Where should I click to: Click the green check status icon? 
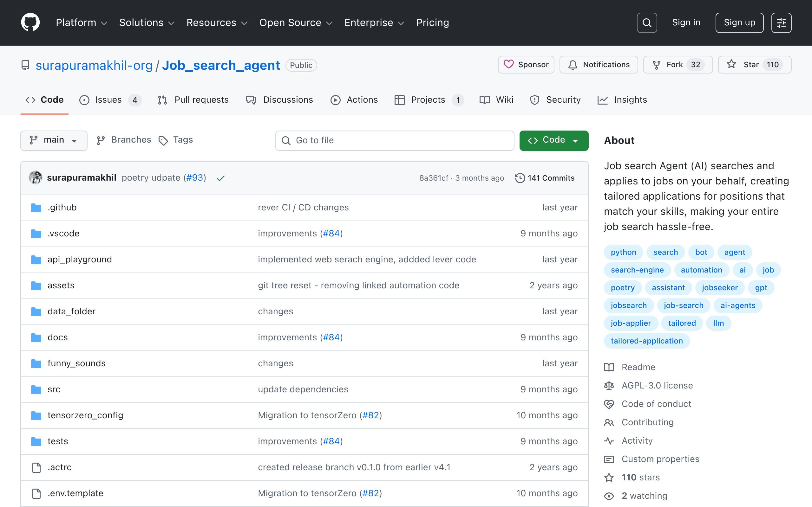pyautogui.click(x=220, y=178)
